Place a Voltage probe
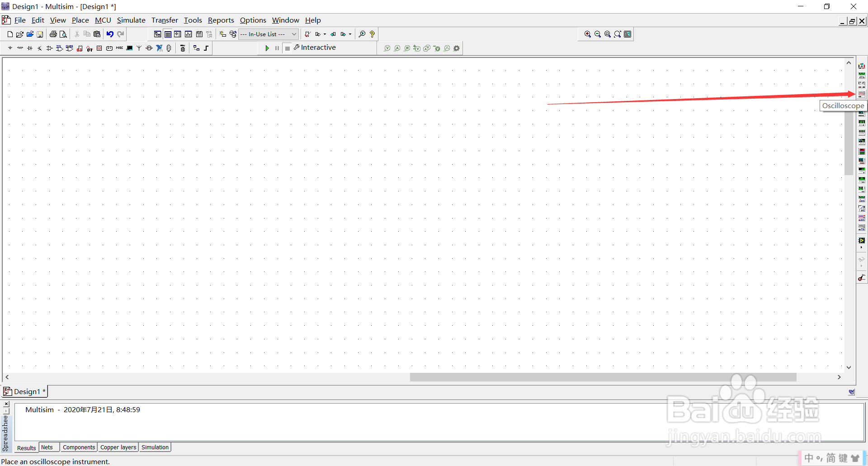 [387, 48]
